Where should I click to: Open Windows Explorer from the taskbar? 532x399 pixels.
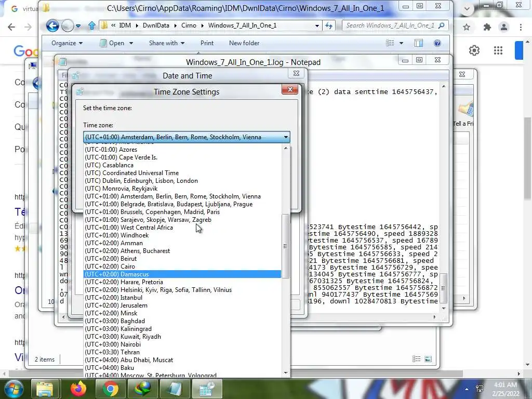(x=45, y=389)
